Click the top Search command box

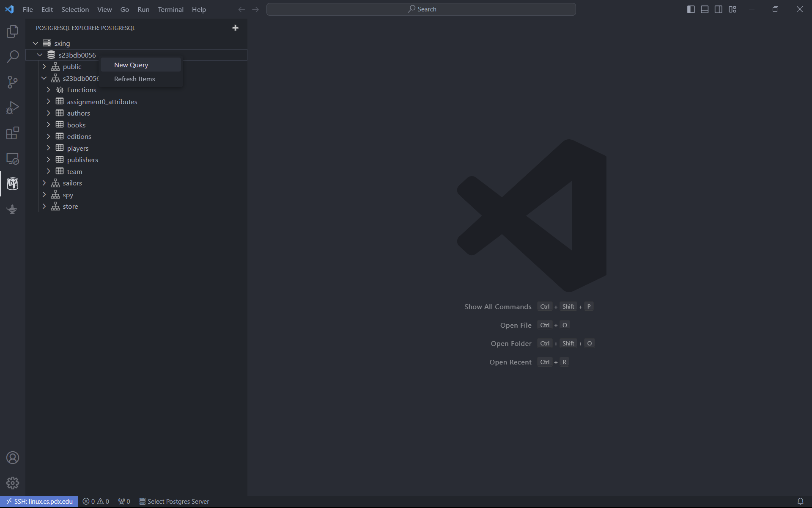click(421, 9)
